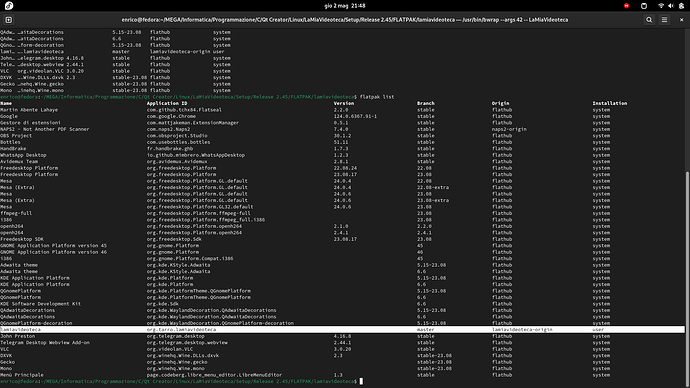This screenshot has height=388, width=690.
Task: Close the terminal window
Action: click(x=682, y=20)
